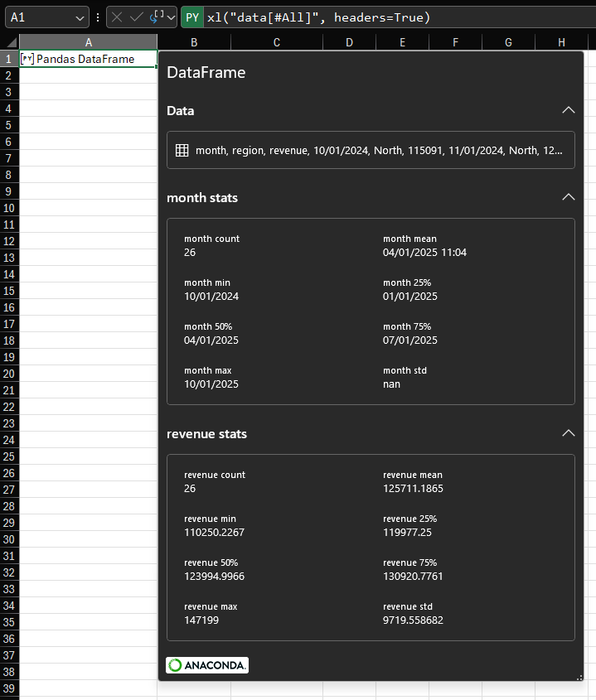596x700 pixels.
Task: Select cell A5 in the worksheet
Action: (x=88, y=125)
